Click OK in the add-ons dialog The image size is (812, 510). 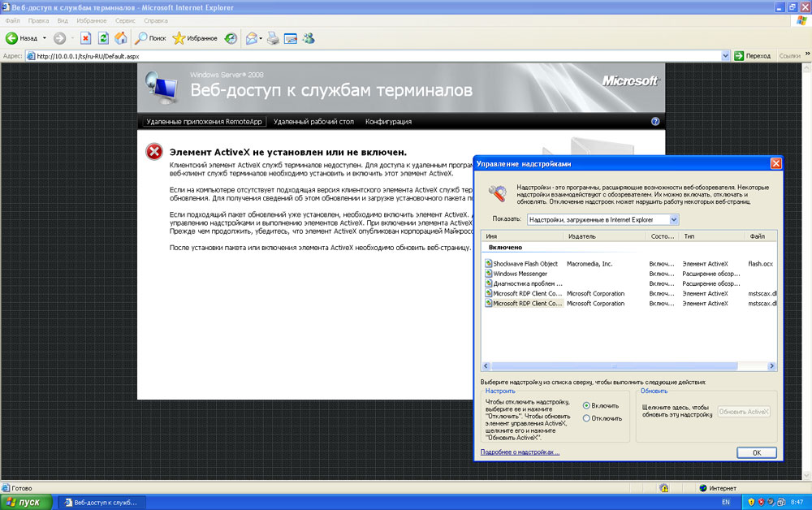(756, 452)
